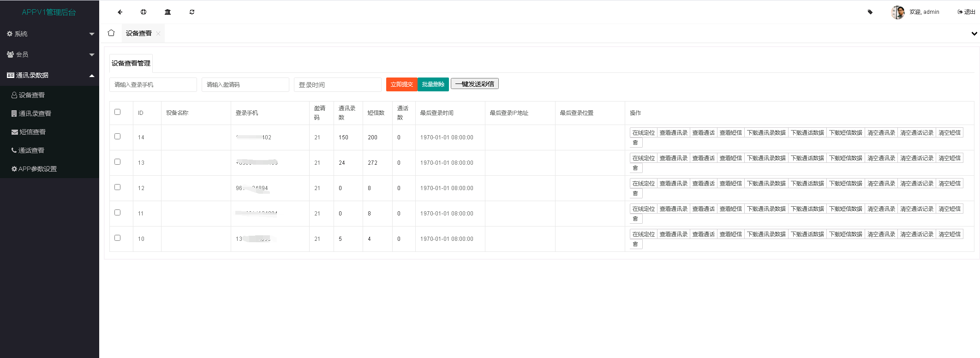Open the globe icon in top toolbar

click(x=143, y=12)
